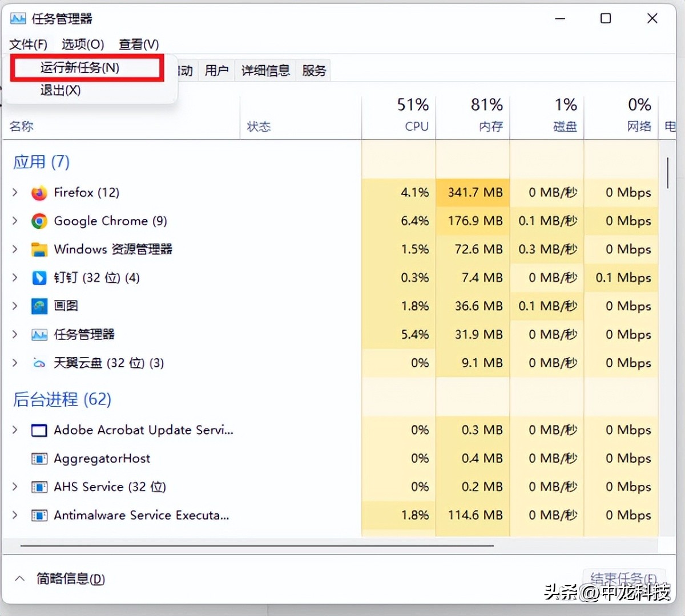
Task: Click the AHS Service process icon
Action: (39, 487)
